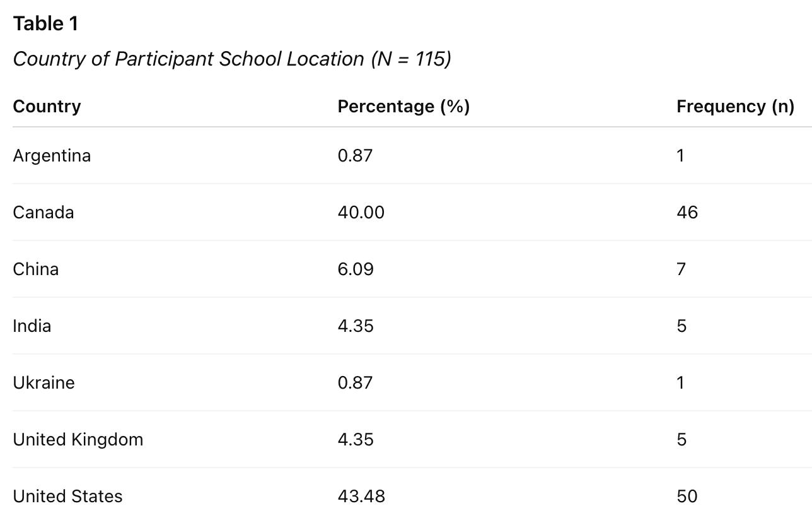This screenshot has height=530, width=812.
Task: Click the Frequency (n) column header
Action: point(735,106)
